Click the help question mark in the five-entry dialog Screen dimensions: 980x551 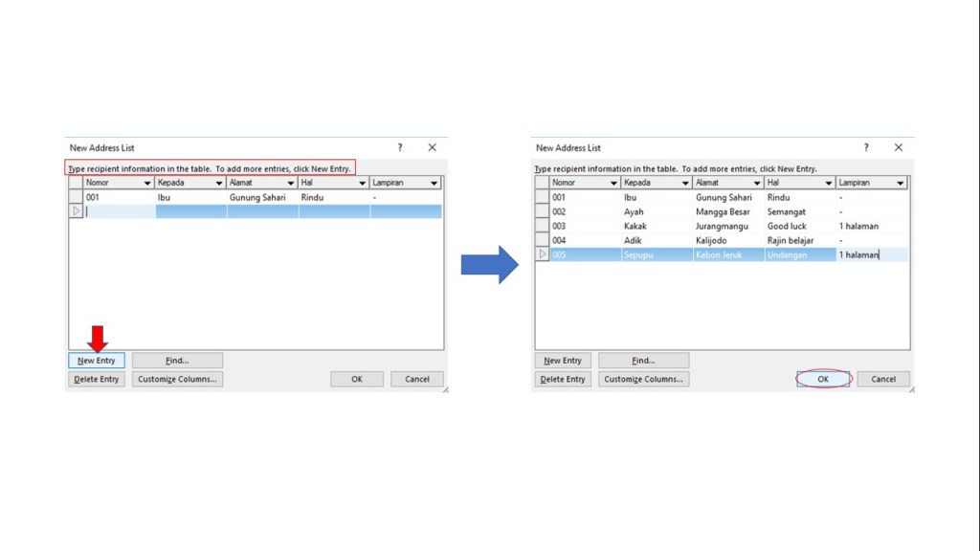(866, 147)
